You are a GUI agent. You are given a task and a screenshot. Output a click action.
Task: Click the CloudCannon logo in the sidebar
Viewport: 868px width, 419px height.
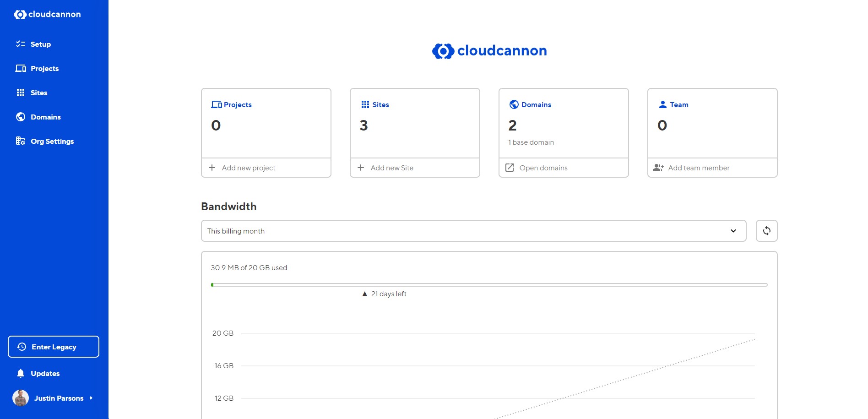[x=47, y=15]
